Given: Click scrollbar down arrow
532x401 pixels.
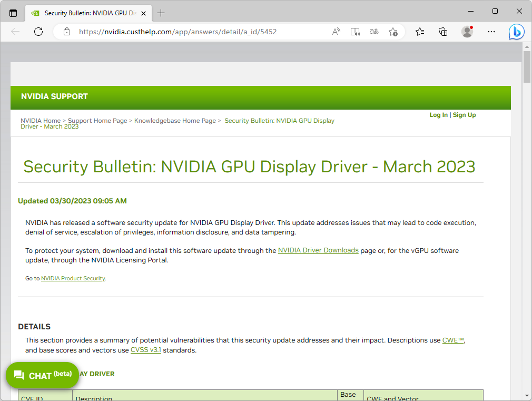Looking at the screenshot, I should coord(527,396).
